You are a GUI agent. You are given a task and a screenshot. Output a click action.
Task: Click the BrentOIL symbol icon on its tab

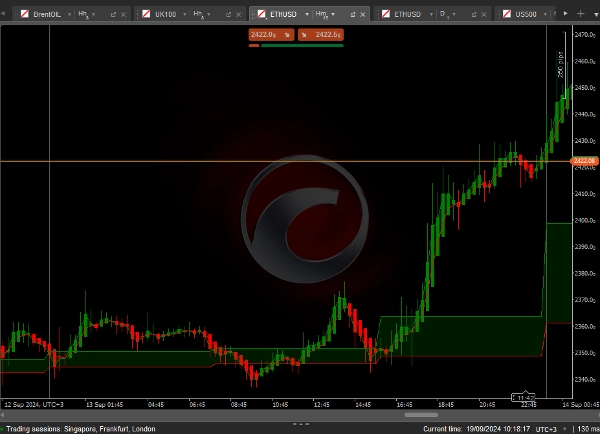coord(26,15)
